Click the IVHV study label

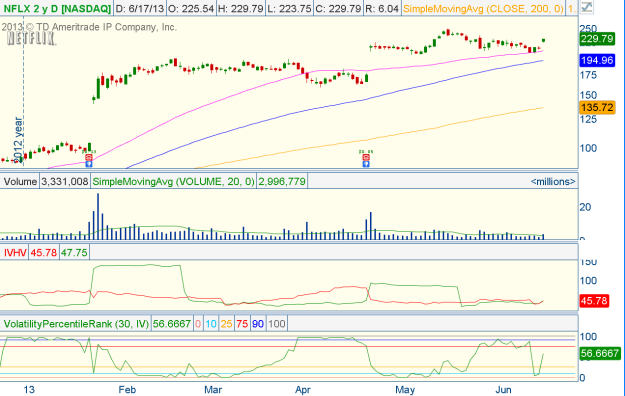[15, 252]
